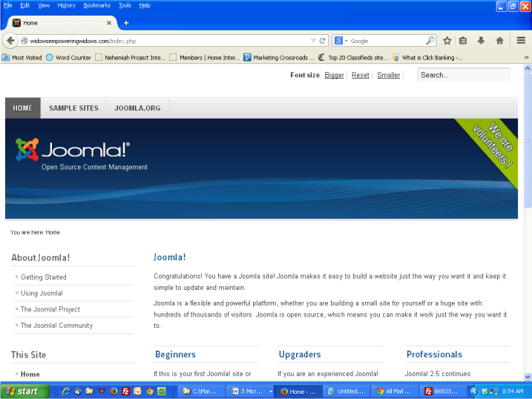Open the View menu
The image size is (532, 399).
tap(44, 5)
